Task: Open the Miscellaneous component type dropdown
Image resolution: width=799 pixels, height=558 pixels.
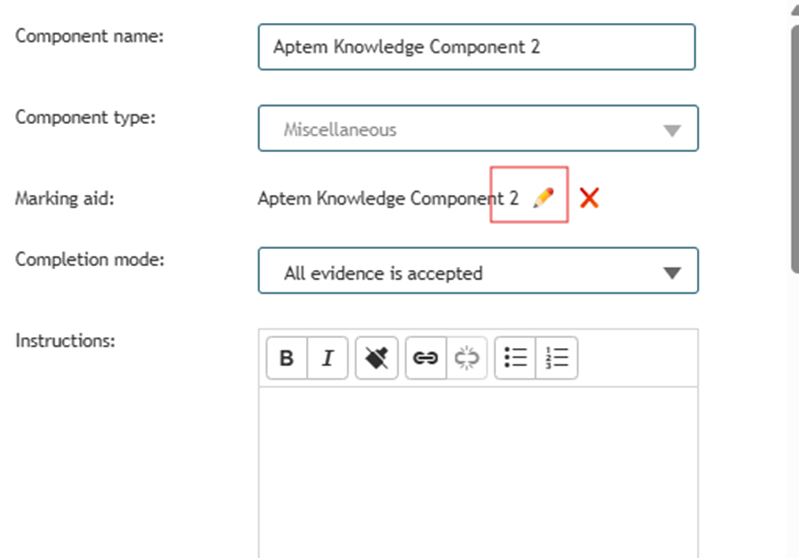Action: coord(478,128)
